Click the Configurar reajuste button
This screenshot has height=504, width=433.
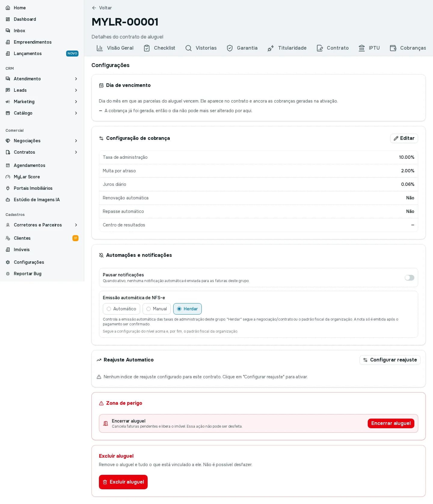point(390,360)
